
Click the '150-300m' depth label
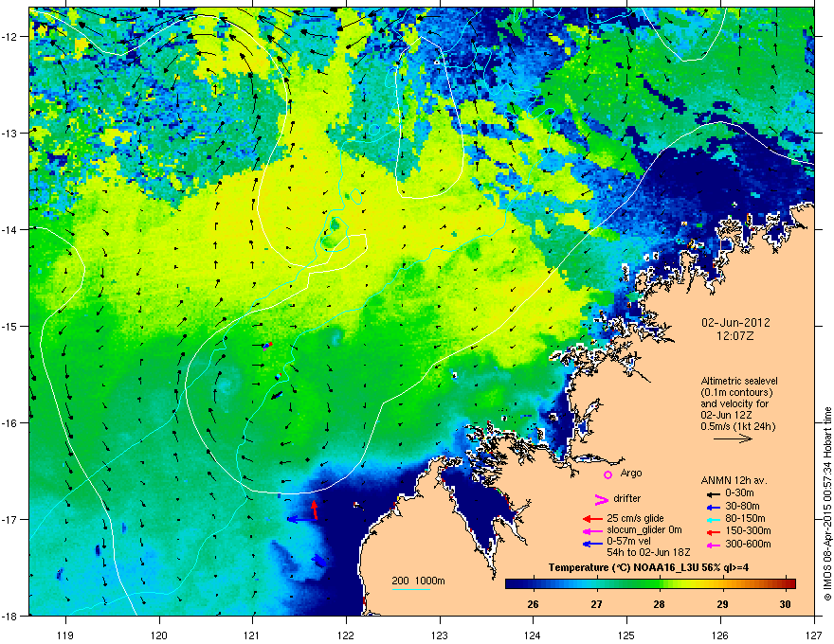[748, 530]
